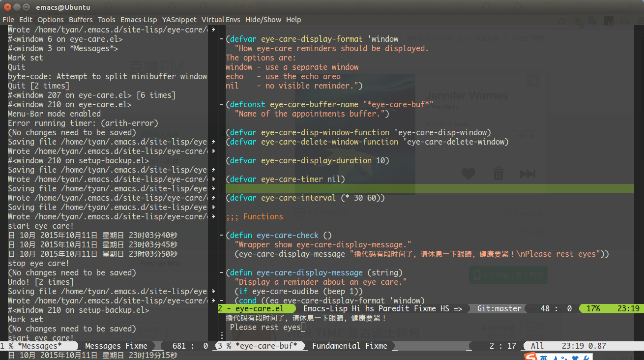The image size is (644, 360).
Task: Click the bookmark star in browser toolbar
Action: (x=562, y=21)
